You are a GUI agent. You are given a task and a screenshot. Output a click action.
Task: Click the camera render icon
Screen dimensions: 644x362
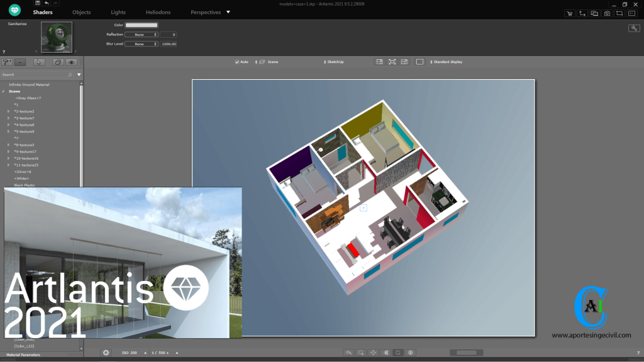pos(607,13)
